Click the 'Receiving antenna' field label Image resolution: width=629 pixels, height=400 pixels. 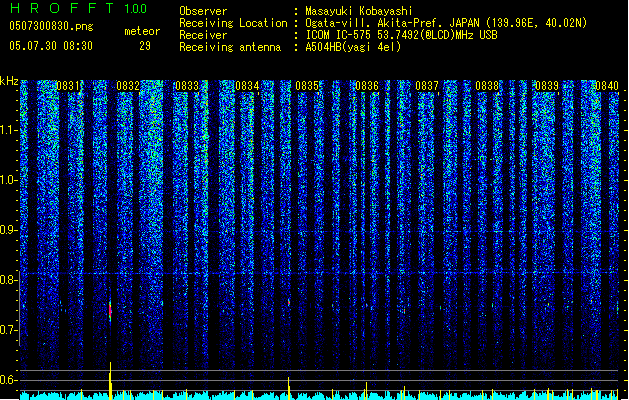pos(230,47)
